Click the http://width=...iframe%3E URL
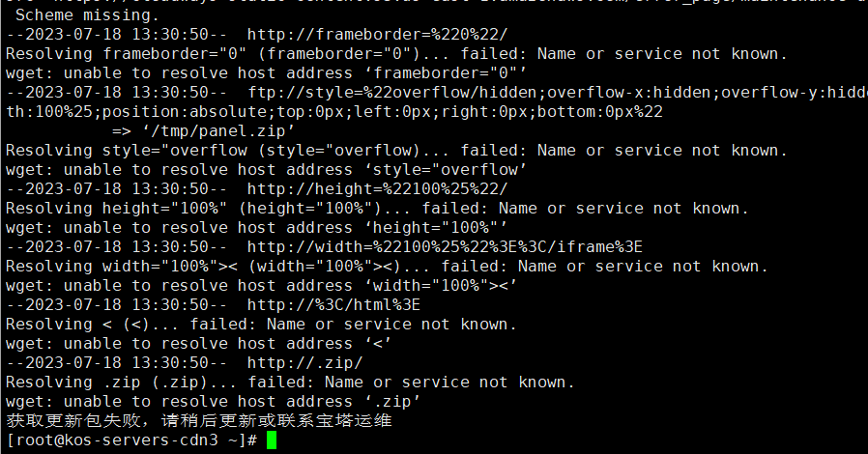The height and width of the screenshot is (454, 868). [x=445, y=247]
